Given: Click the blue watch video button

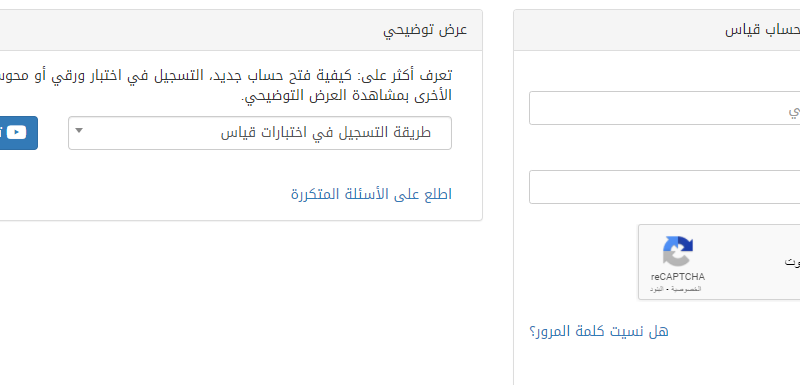Looking at the screenshot, I should 19,133.
